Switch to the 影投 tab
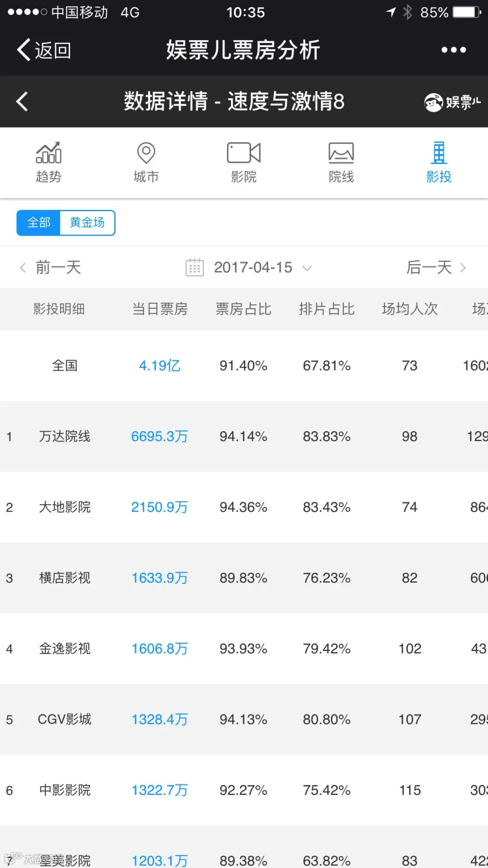The height and width of the screenshot is (868, 488). [439, 162]
